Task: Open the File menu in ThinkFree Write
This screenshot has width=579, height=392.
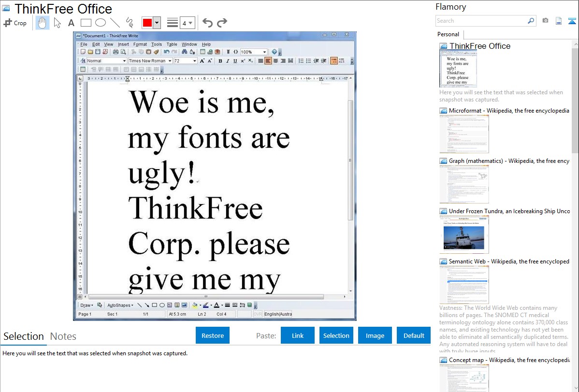Action: click(84, 44)
